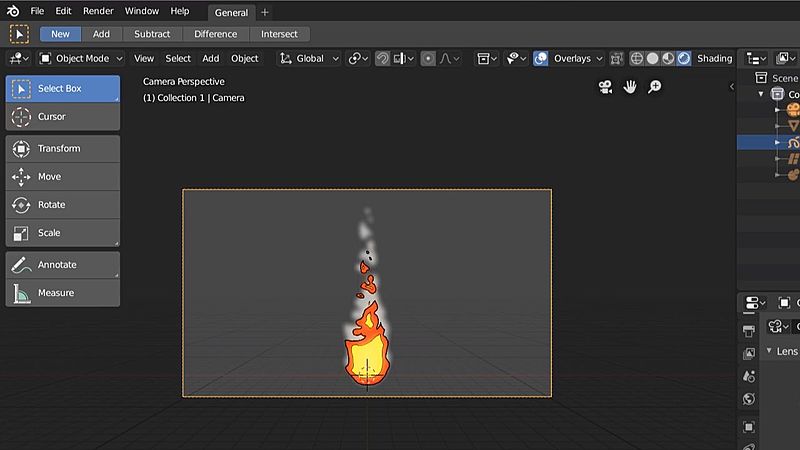Open the Window menu
This screenshot has width=800, height=450.
[142, 11]
